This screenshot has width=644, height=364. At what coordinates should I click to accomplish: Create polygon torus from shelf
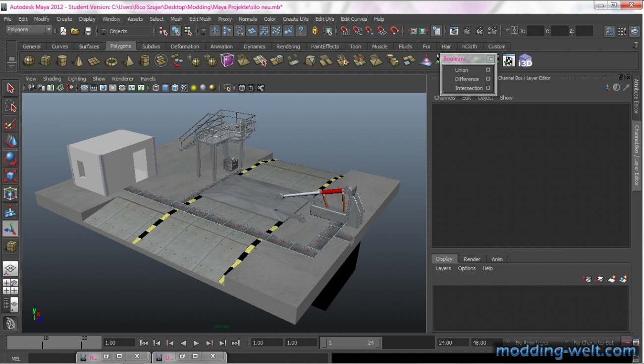click(x=112, y=61)
